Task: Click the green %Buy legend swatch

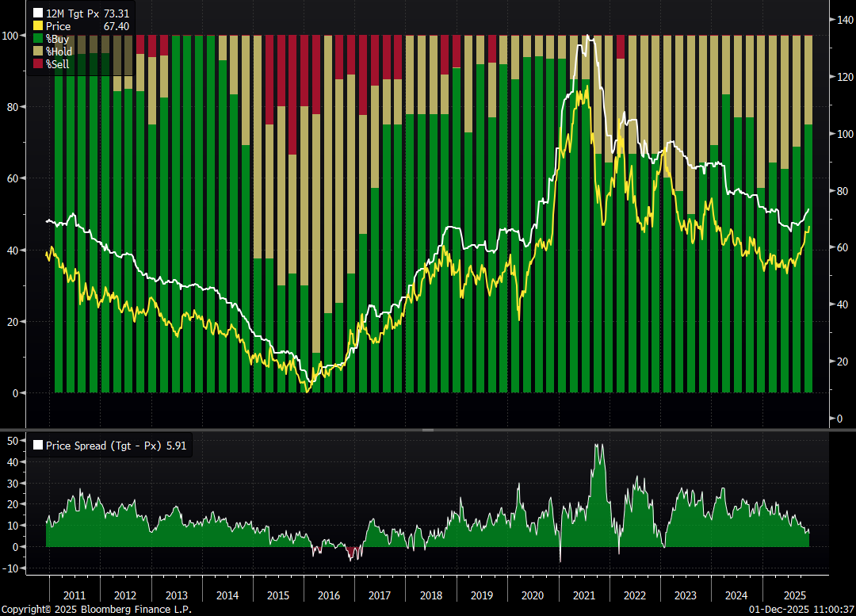Action: [x=38, y=39]
